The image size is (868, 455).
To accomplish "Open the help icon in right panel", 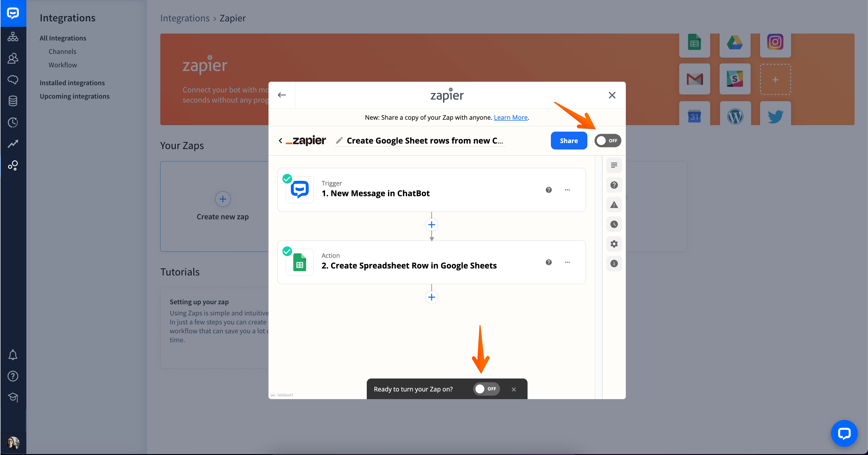I will 614,185.
